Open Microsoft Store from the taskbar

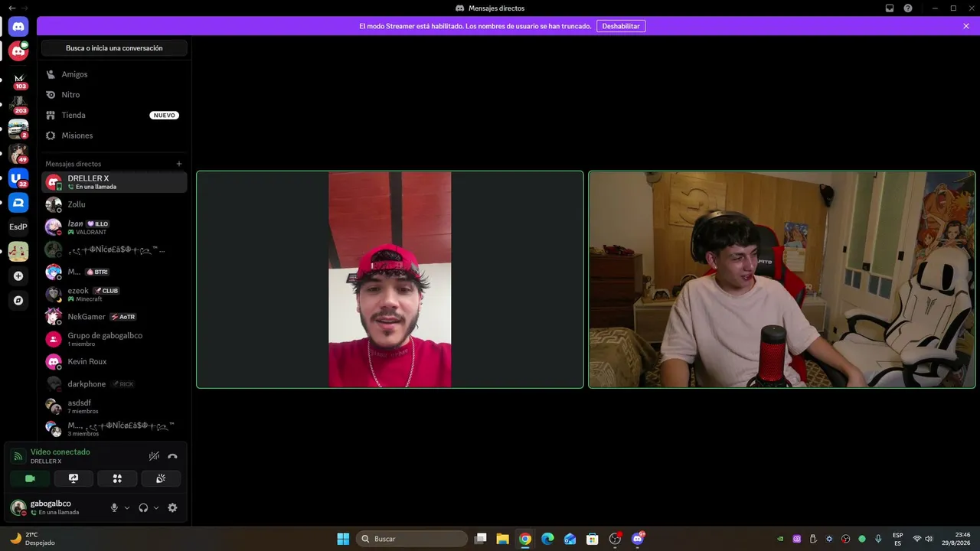[x=592, y=539]
